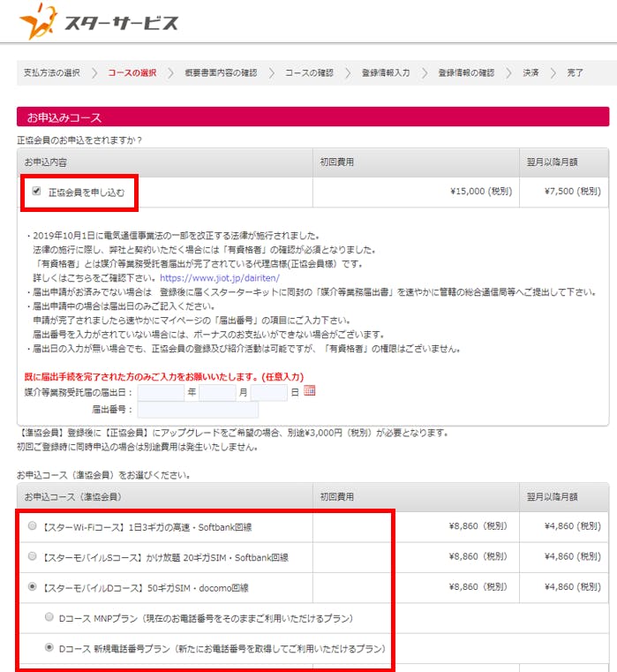Go to the 登録情報入力 step
617x672 pixels.
[386, 72]
